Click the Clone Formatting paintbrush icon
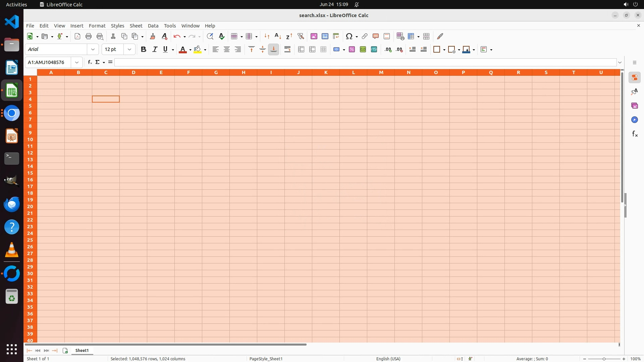 153,36
